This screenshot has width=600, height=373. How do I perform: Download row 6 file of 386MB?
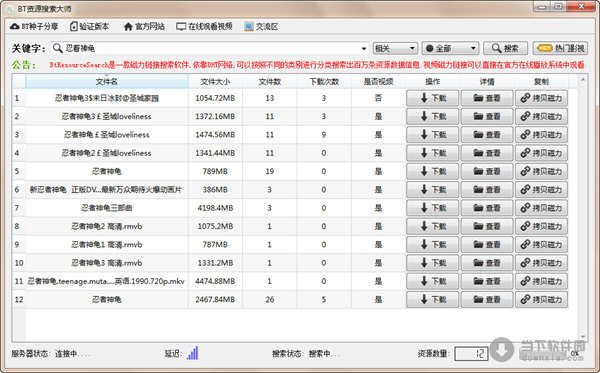(432, 189)
